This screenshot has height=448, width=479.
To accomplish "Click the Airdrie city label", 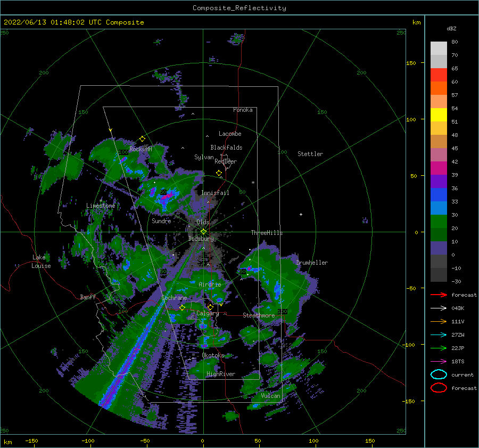I will pyautogui.click(x=210, y=284).
